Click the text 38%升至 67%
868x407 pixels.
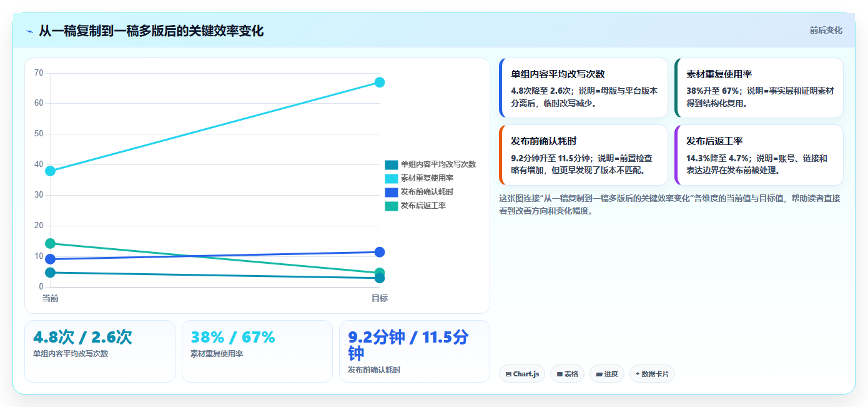point(713,91)
